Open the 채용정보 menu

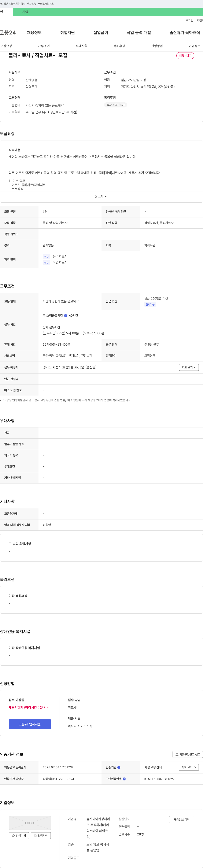point(34,33)
